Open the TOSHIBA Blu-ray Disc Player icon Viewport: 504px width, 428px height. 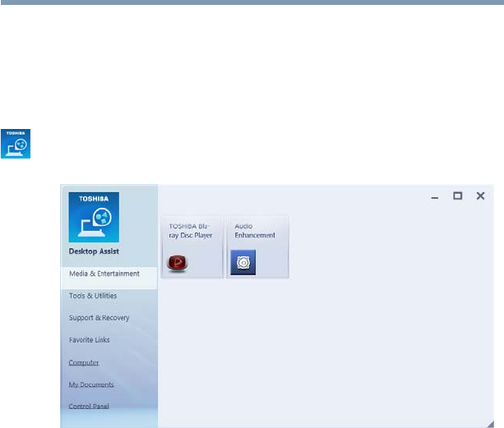[x=177, y=263]
